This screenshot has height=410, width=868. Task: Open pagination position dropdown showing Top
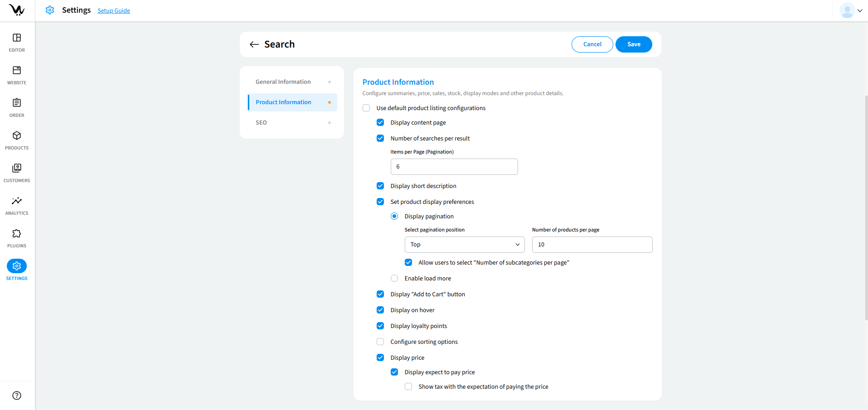coord(464,245)
